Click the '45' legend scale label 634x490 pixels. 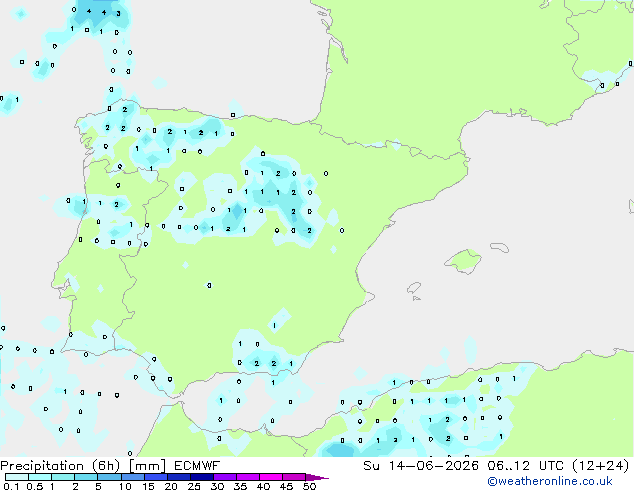(286, 486)
